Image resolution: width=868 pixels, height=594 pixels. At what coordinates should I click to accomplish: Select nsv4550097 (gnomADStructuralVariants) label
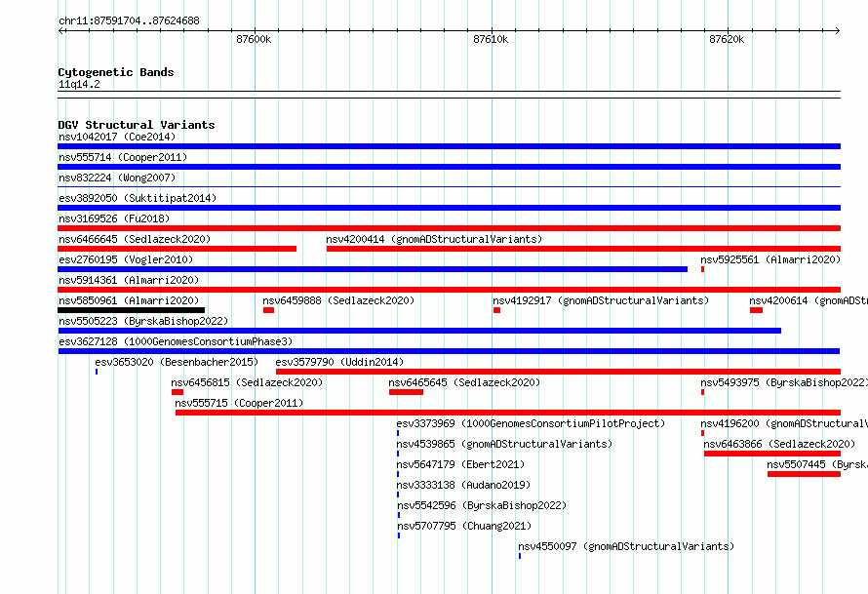pos(626,546)
